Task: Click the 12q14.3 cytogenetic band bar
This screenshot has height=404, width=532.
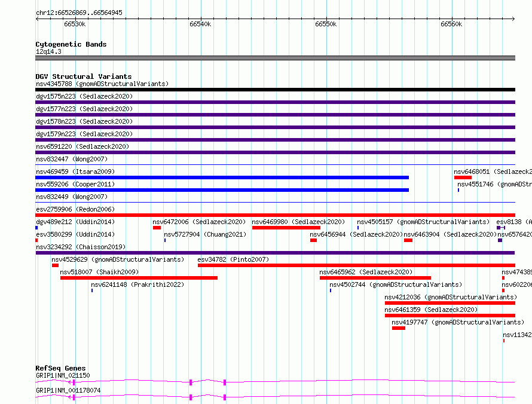Action: tap(275, 58)
